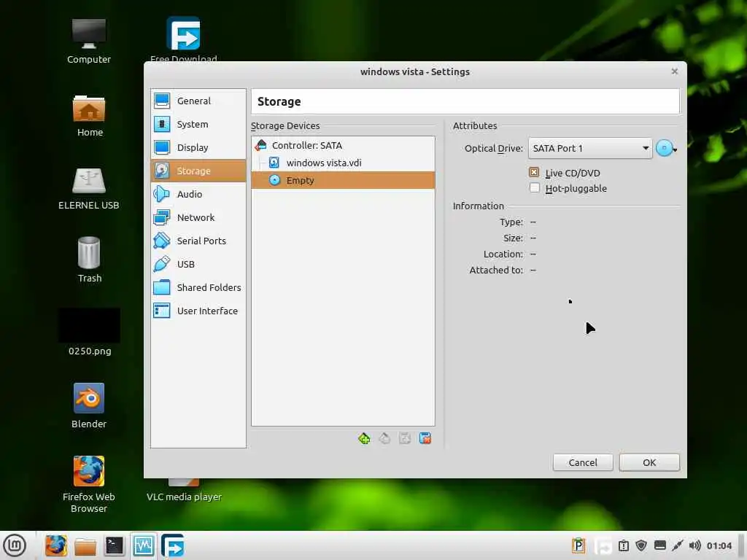The image size is (747, 560).
Task: Select the Empty optical drive entry
Action: (x=343, y=181)
